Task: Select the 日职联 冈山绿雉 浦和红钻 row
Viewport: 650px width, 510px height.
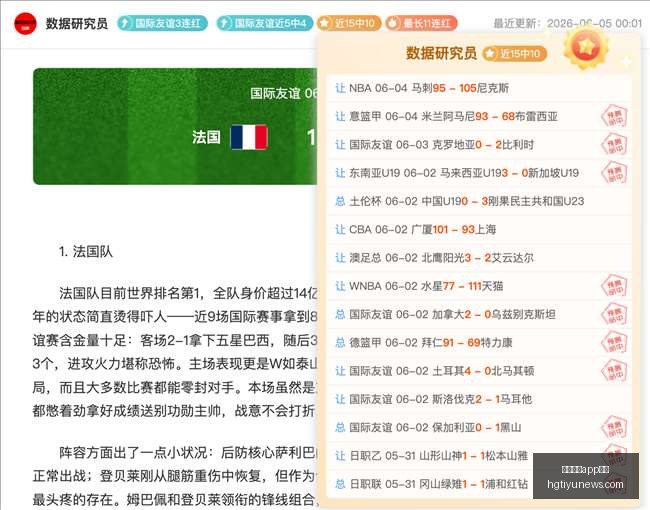Action: [479, 484]
